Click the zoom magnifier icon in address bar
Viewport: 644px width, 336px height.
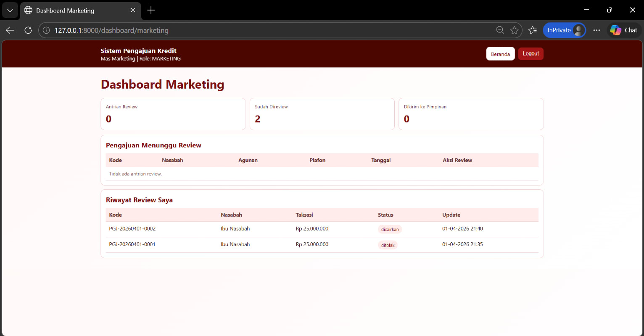pyautogui.click(x=500, y=30)
